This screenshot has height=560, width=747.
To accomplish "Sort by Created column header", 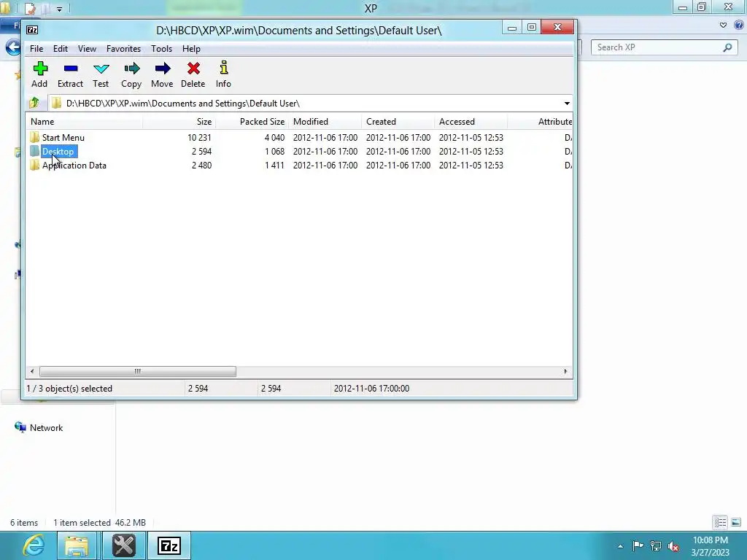I will click(398, 122).
